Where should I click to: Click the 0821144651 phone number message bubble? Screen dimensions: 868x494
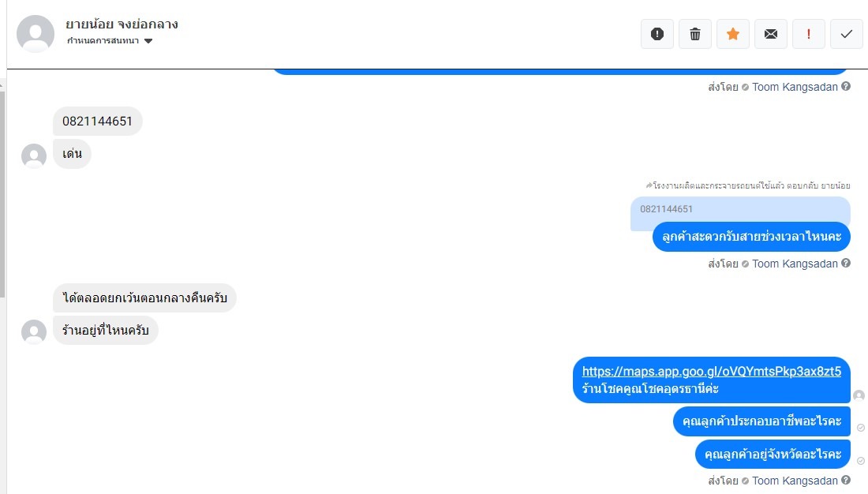(97, 121)
